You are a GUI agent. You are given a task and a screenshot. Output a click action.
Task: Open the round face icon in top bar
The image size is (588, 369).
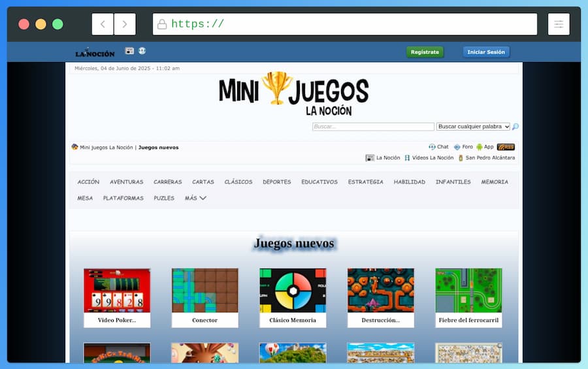pyautogui.click(x=142, y=51)
